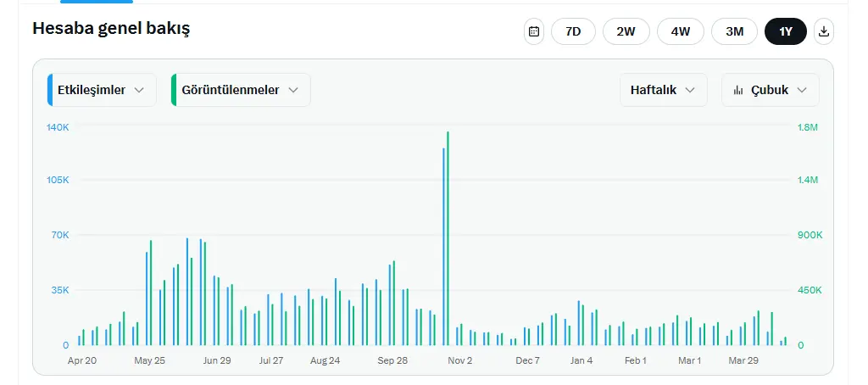Click the Aug 24 axis label
The height and width of the screenshot is (385, 868).
[x=325, y=360]
